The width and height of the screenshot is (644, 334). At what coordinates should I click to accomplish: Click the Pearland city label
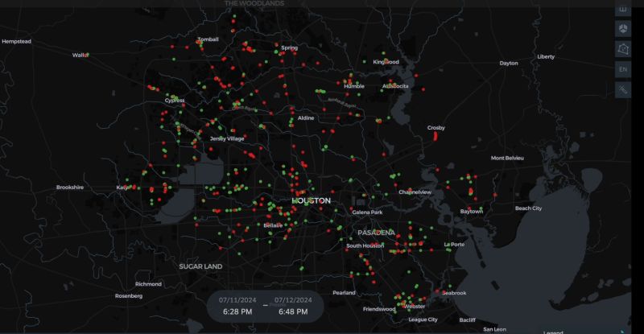point(344,293)
